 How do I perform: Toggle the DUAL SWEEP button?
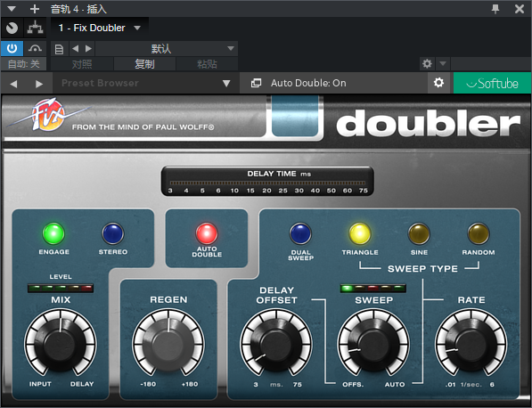pyautogui.click(x=300, y=233)
